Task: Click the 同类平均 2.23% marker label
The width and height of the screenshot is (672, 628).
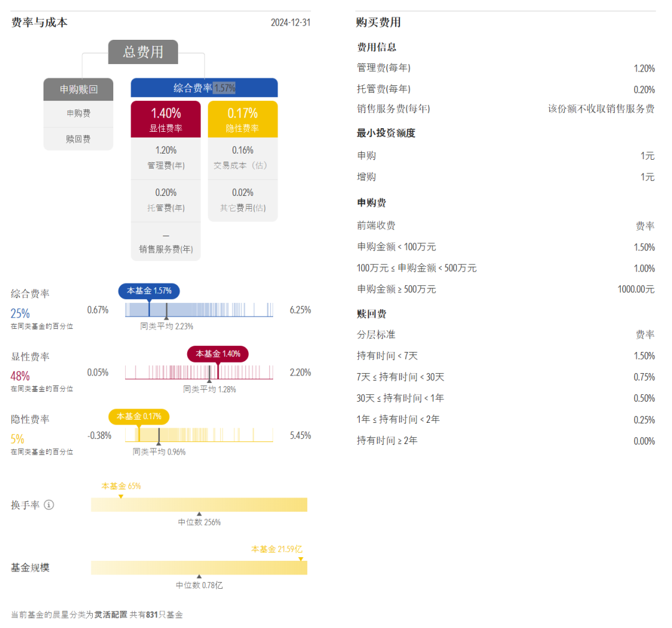Action: [167, 326]
